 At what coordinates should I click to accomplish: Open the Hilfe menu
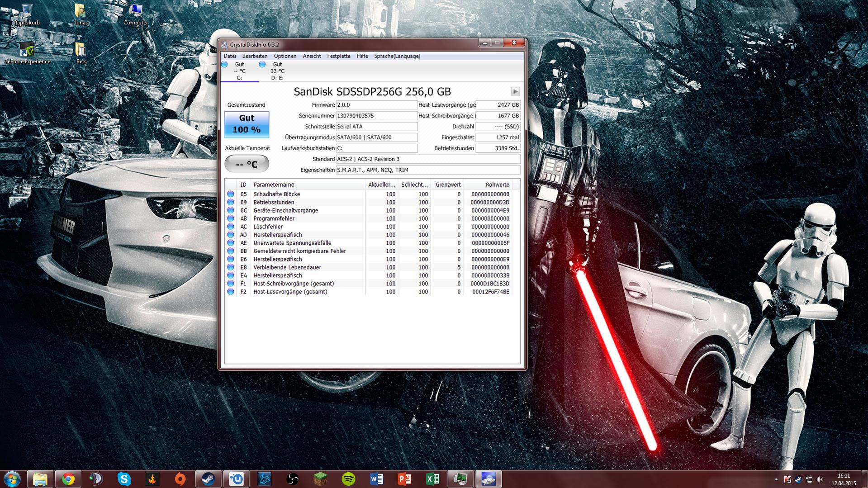pyautogui.click(x=362, y=56)
